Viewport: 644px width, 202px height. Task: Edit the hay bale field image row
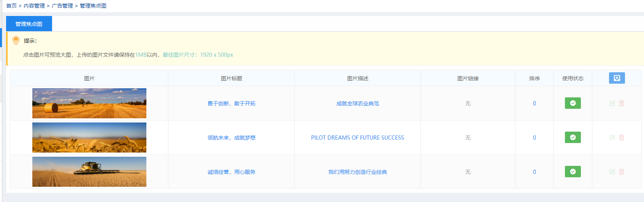pos(612,103)
